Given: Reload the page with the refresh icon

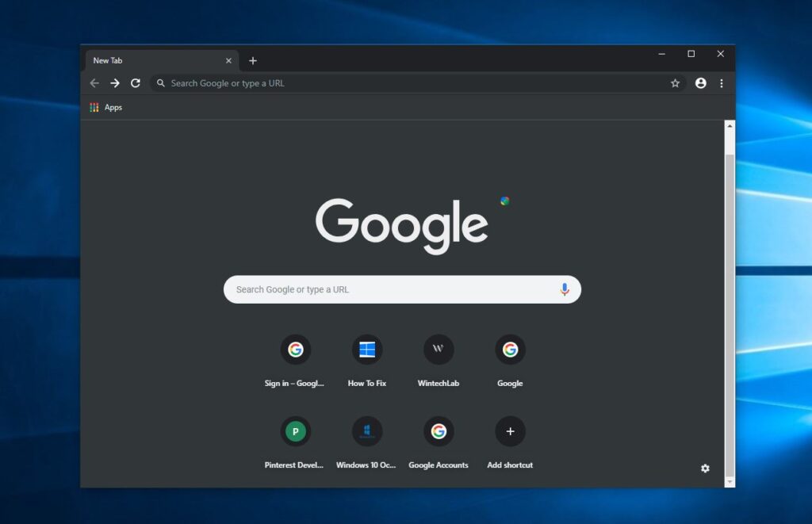Looking at the screenshot, I should (135, 82).
